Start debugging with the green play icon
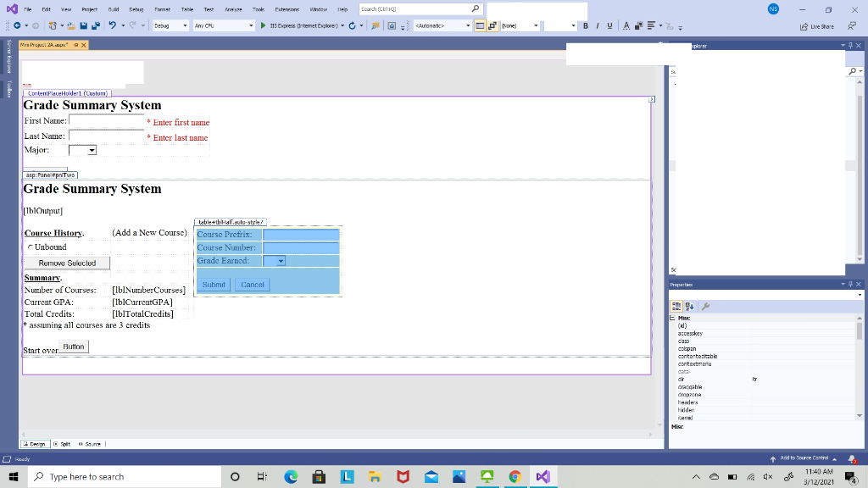 coord(263,25)
